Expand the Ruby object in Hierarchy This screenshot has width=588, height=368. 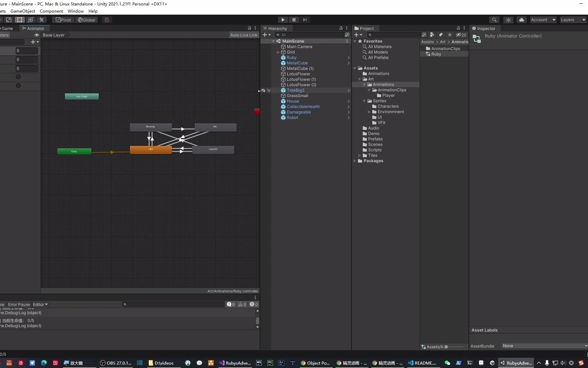pyautogui.click(x=348, y=58)
